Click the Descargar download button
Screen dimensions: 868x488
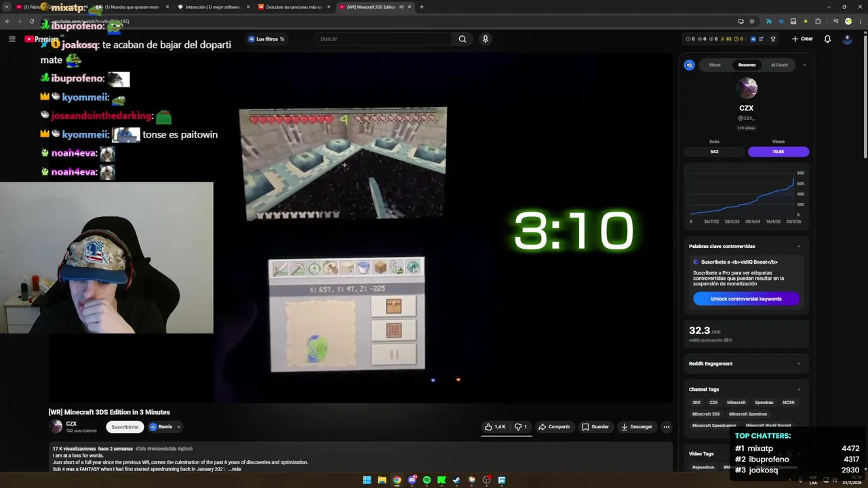tap(636, 427)
